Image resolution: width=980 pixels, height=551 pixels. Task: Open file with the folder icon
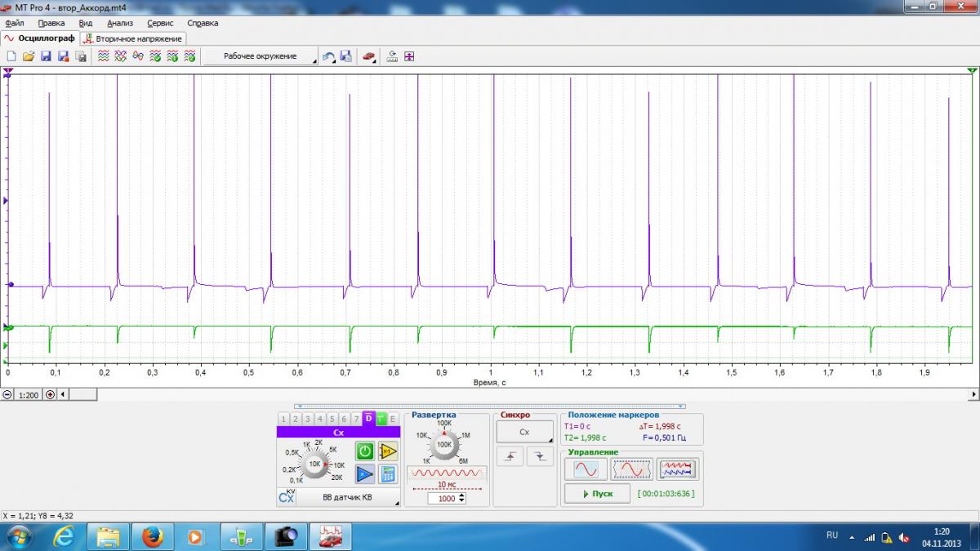[x=28, y=56]
